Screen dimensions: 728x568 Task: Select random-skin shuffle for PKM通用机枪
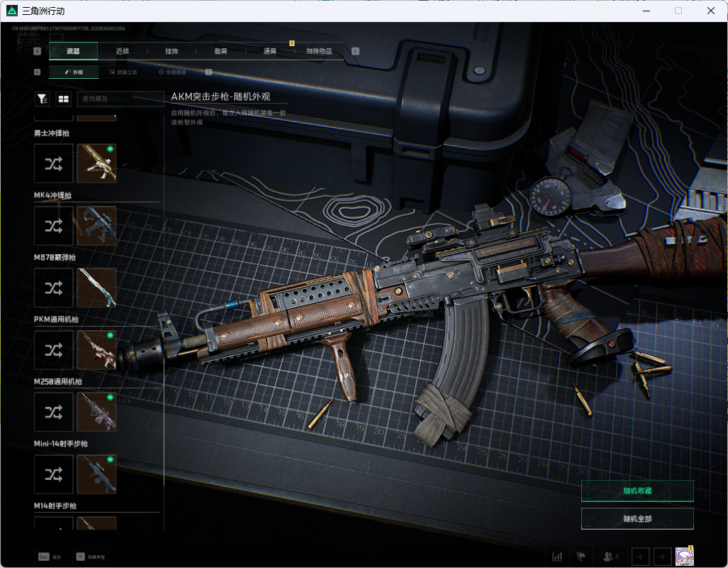(54, 350)
